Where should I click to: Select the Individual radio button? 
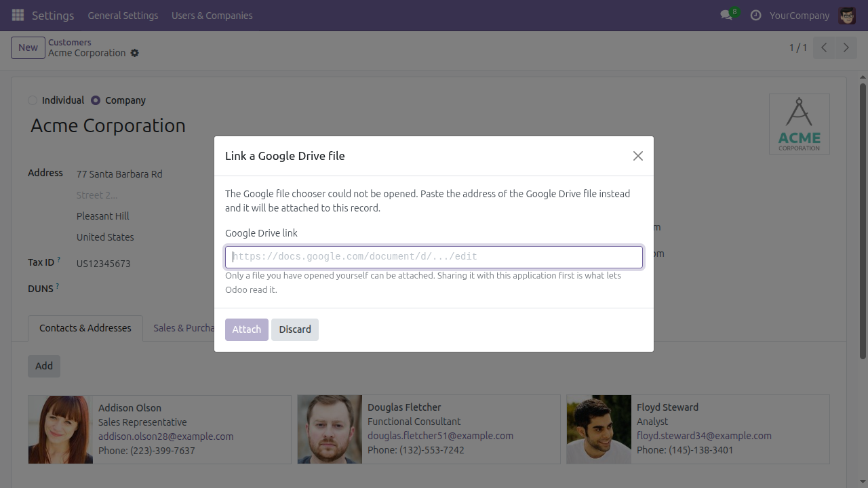(x=33, y=100)
